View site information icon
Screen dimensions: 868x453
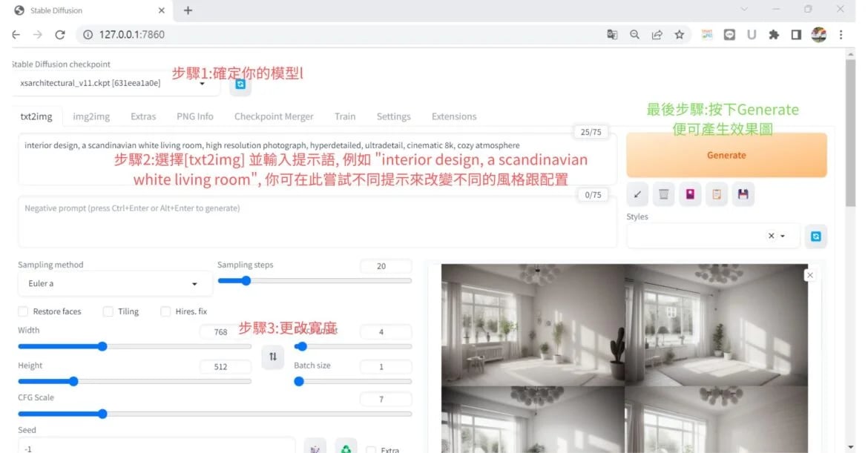point(88,34)
